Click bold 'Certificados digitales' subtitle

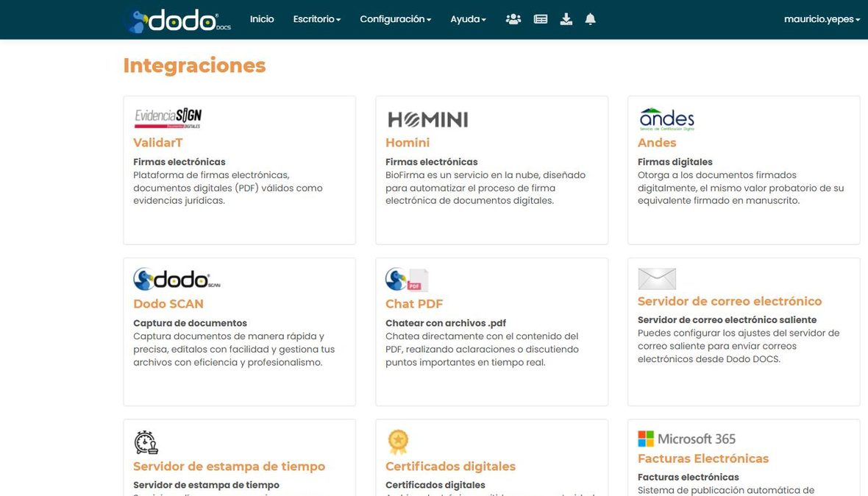(x=435, y=486)
